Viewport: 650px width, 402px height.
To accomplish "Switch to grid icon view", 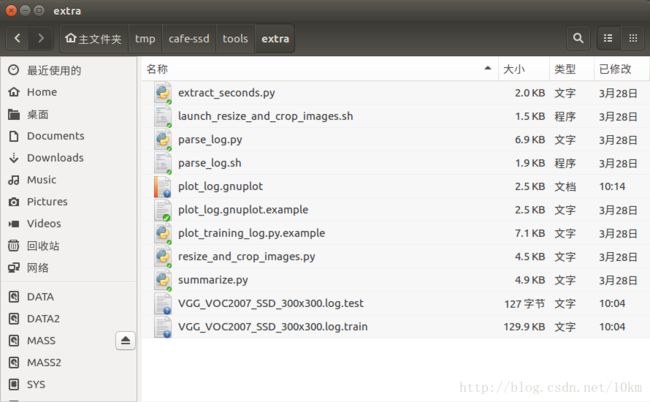I will coord(633,39).
